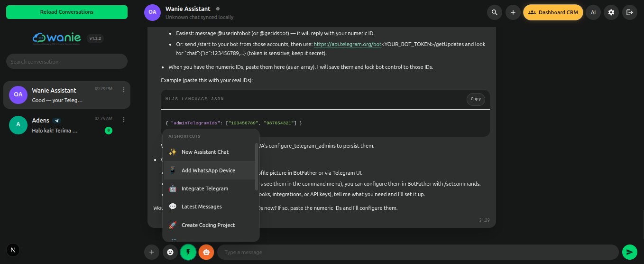Select Add WhatsApp Device shortcut
This screenshot has height=264, width=644.
pyautogui.click(x=209, y=170)
